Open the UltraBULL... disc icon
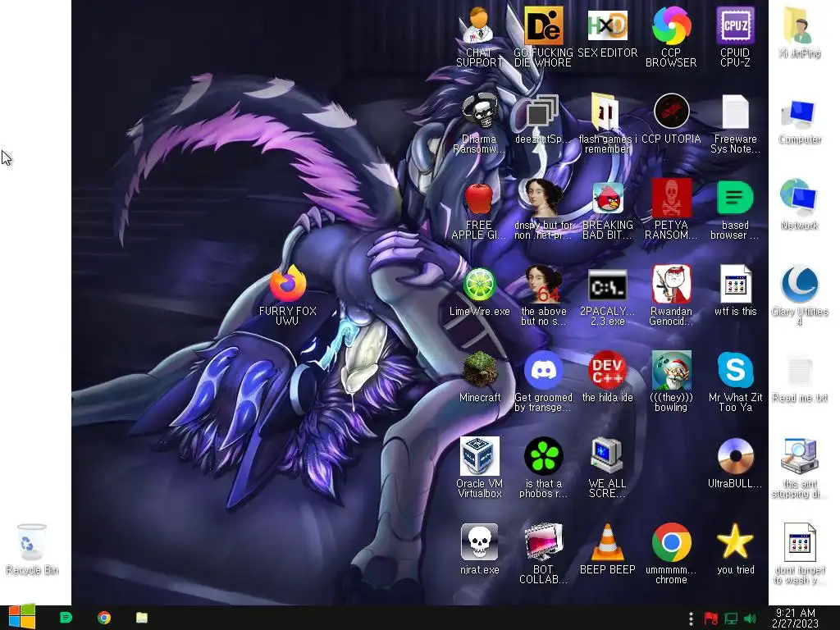The height and width of the screenshot is (630, 840). [735, 464]
